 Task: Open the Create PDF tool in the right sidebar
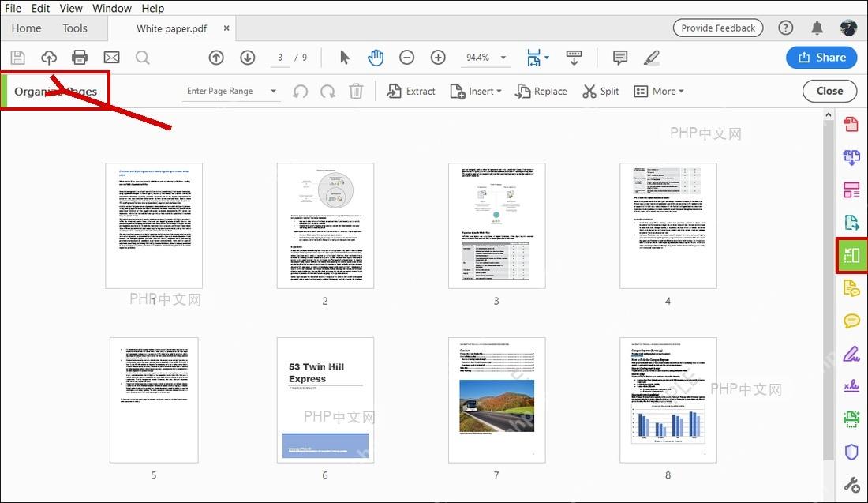click(x=851, y=124)
